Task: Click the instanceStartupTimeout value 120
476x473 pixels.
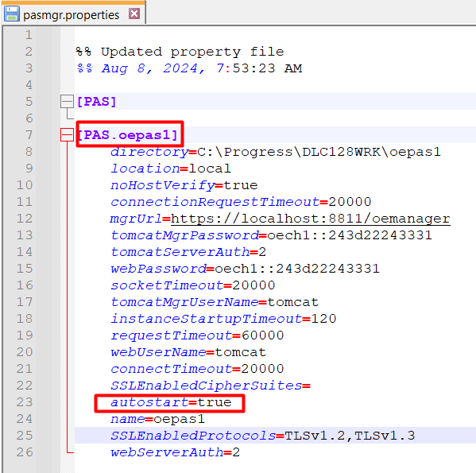Action: [x=323, y=319]
